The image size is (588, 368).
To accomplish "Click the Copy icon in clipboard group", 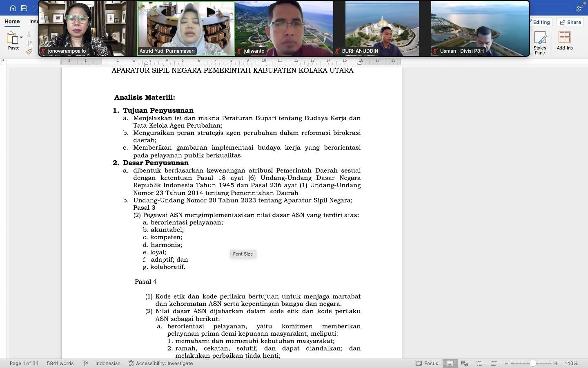I will [29, 43].
